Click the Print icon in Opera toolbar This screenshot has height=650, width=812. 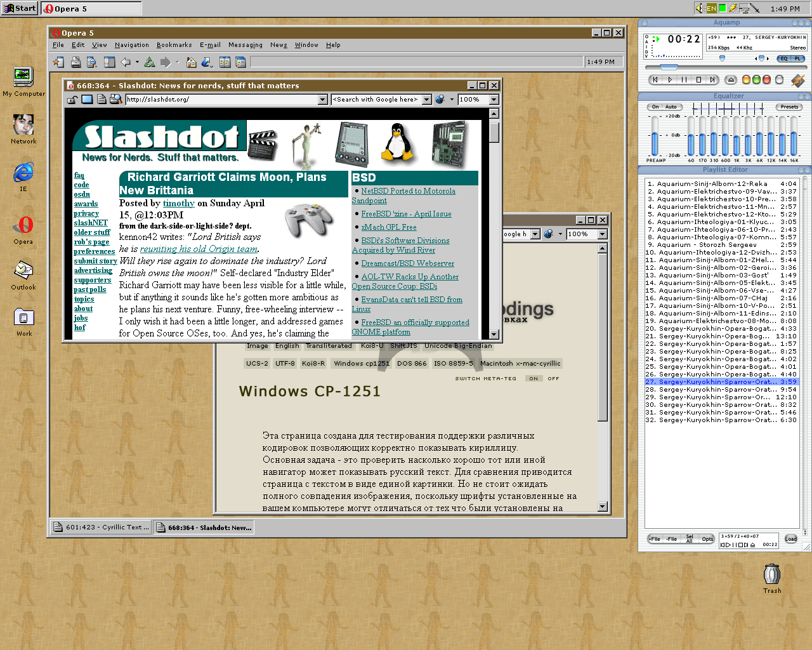tap(75, 62)
